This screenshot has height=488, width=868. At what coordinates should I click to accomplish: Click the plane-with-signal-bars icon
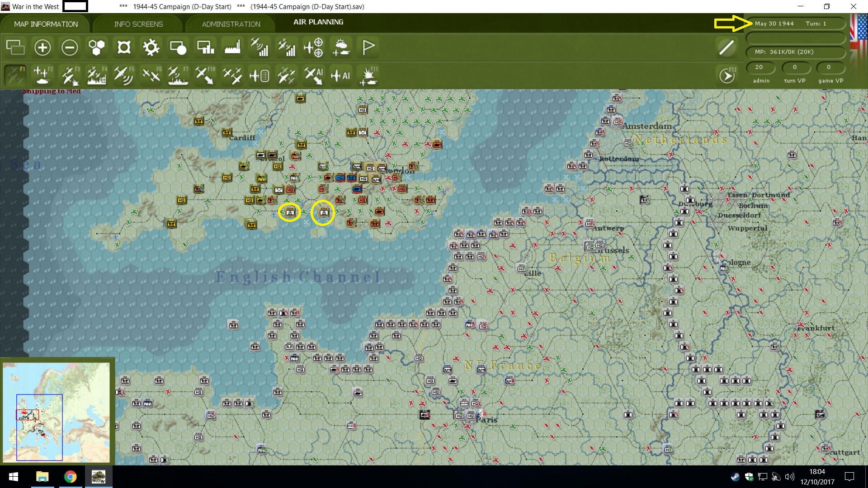(x=259, y=47)
